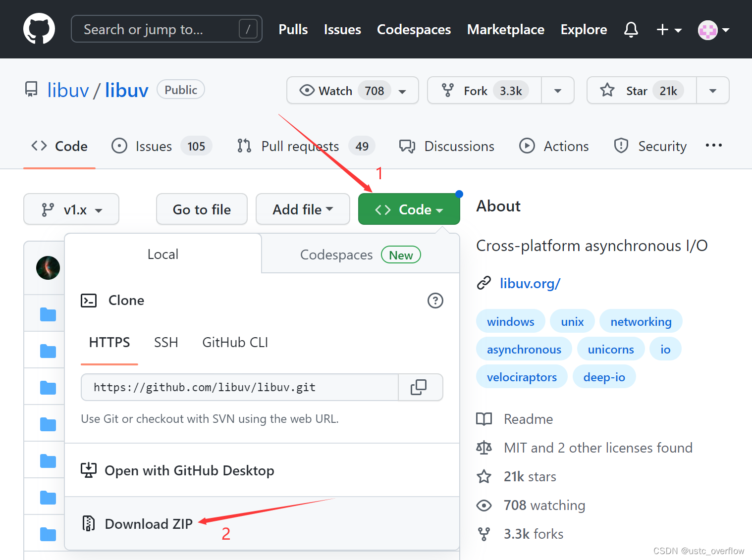
Task: Open Marketplace in top navigation
Action: tap(505, 30)
